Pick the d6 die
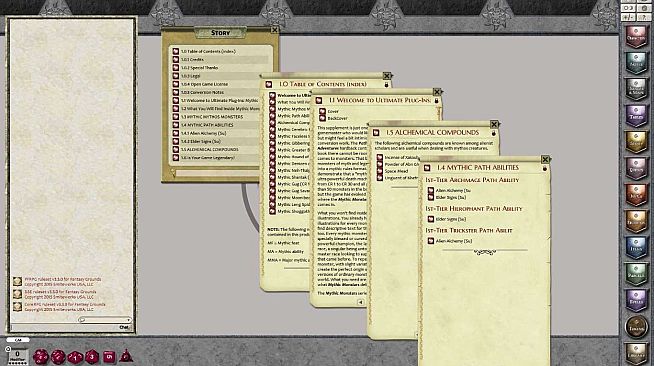The width and height of the screenshot is (654, 366). 109,356
